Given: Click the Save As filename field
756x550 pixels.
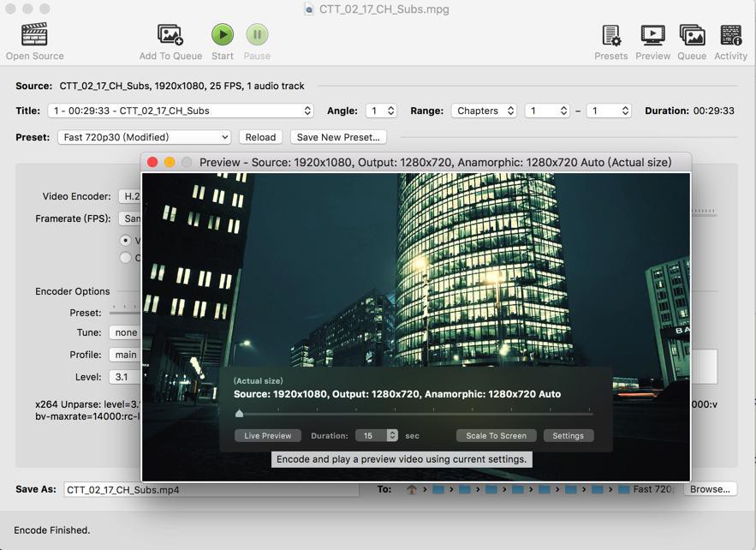Looking at the screenshot, I should pyautogui.click(x=211, y=490).
